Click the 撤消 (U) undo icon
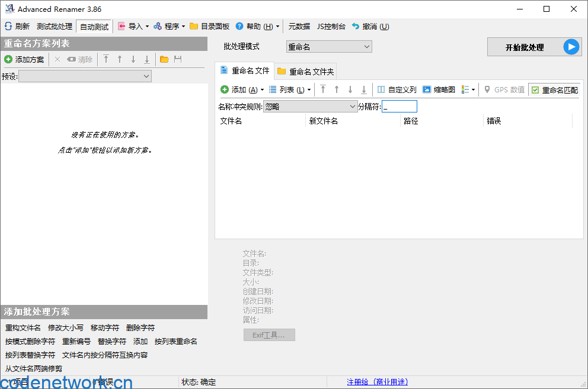This screenshot has height=389, width=588. click(356, 26)
